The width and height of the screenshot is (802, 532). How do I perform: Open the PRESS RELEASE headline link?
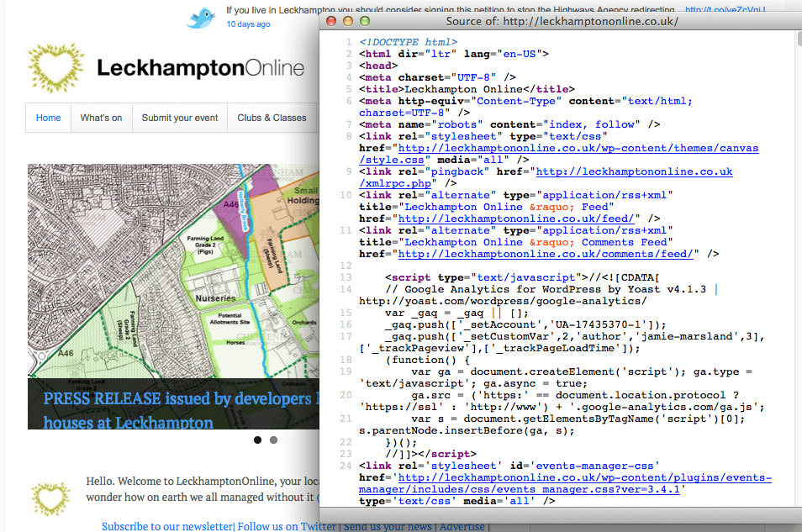[x=181, y=410]
